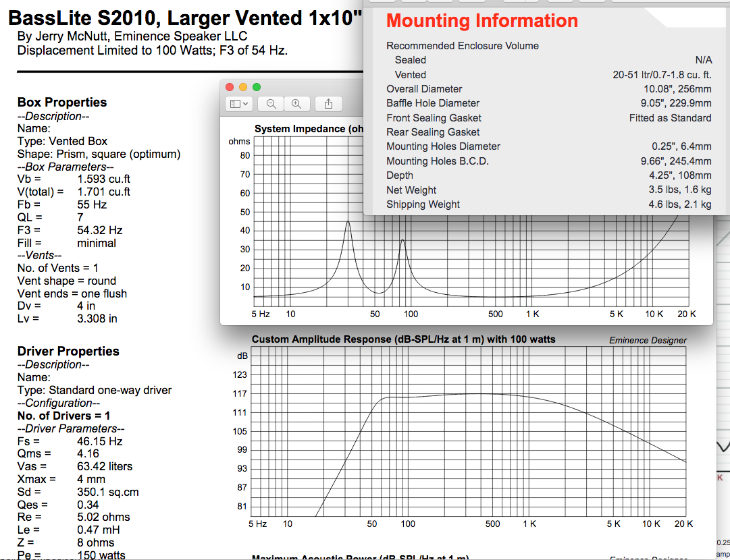Close the impedance graph Preview window
Screen dimensions: 730x560
(x=230, y=87)
